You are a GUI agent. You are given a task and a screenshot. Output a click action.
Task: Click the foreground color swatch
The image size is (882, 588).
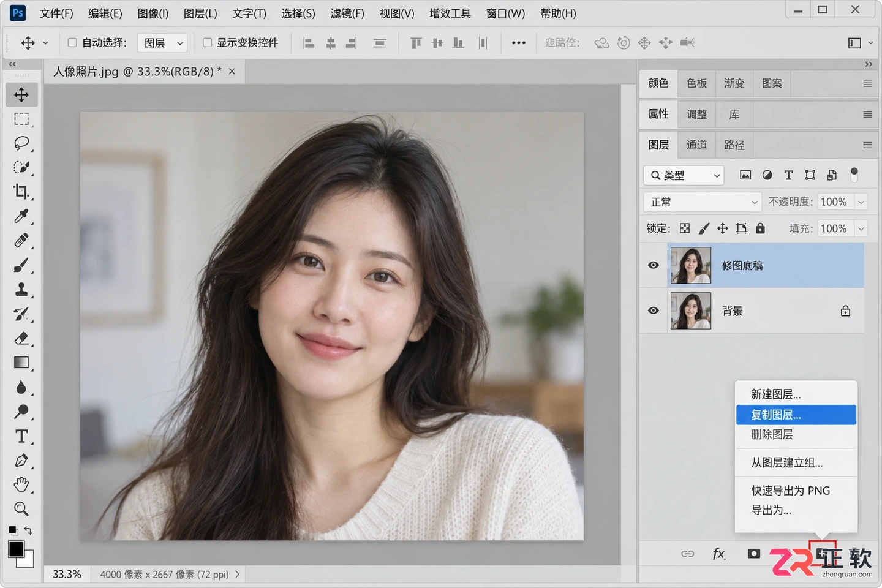(17, 549)
